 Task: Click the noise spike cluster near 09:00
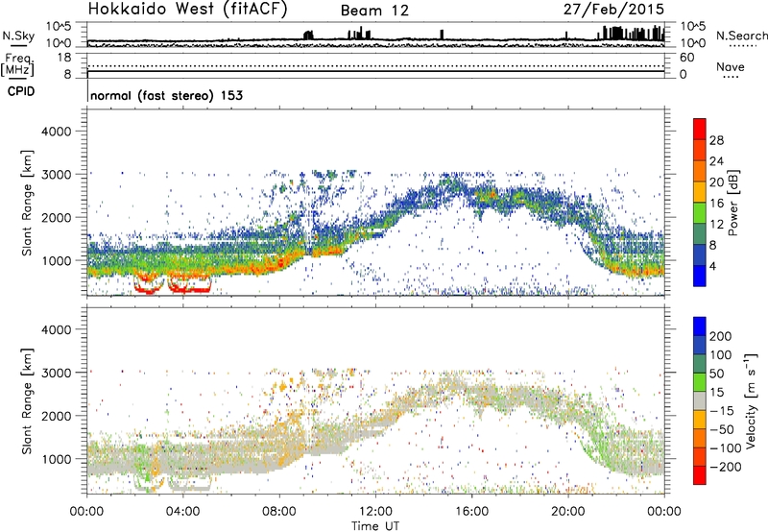(308, 36)
